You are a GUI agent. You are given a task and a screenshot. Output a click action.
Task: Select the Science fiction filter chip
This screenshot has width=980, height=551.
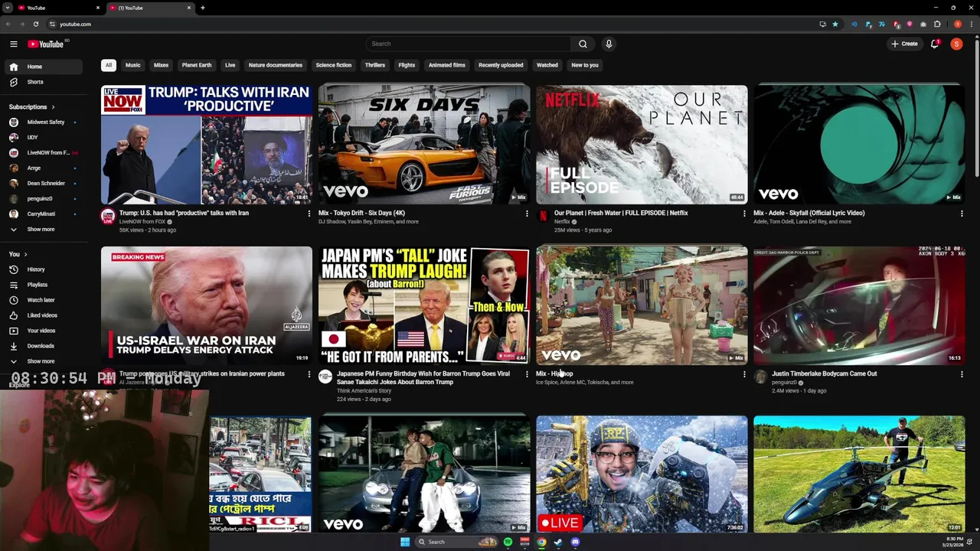coord(334,65)
